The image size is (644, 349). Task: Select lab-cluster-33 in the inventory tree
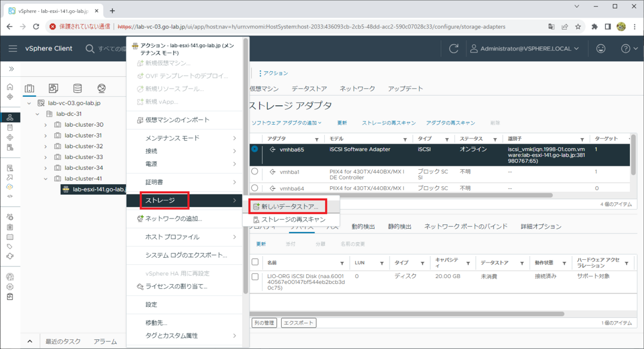point(84,157)
